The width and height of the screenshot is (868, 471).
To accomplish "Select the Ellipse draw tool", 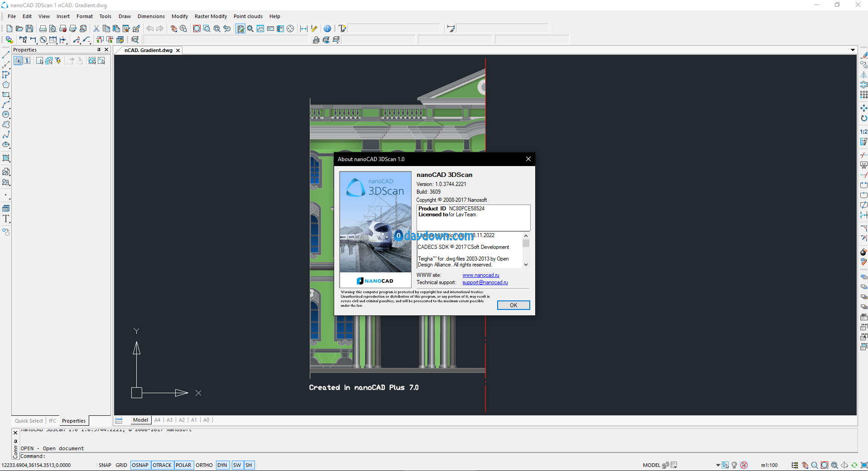I will point(6,145).
